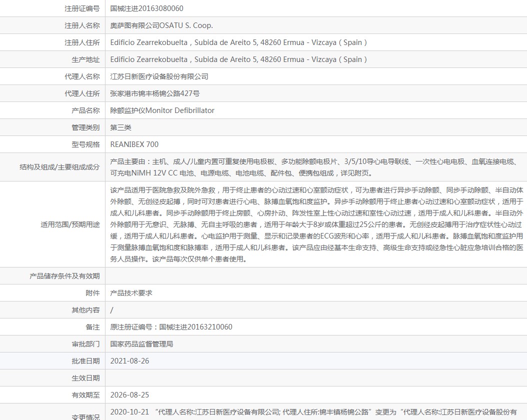This screenshot has height=420, width=527.
Task: Click the 结构及组成/主要组成成分 label
Action: pyautogui.click(x=59, y=167)
